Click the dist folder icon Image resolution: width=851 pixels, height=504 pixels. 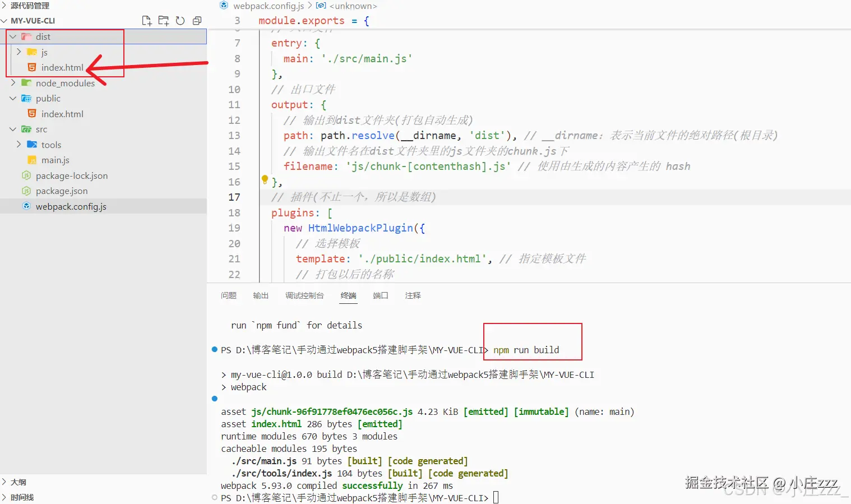(26, 36)
